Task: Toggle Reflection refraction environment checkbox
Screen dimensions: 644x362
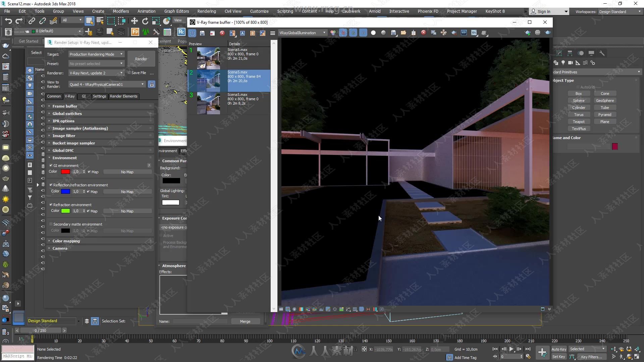Action: (x=51, y=185)
